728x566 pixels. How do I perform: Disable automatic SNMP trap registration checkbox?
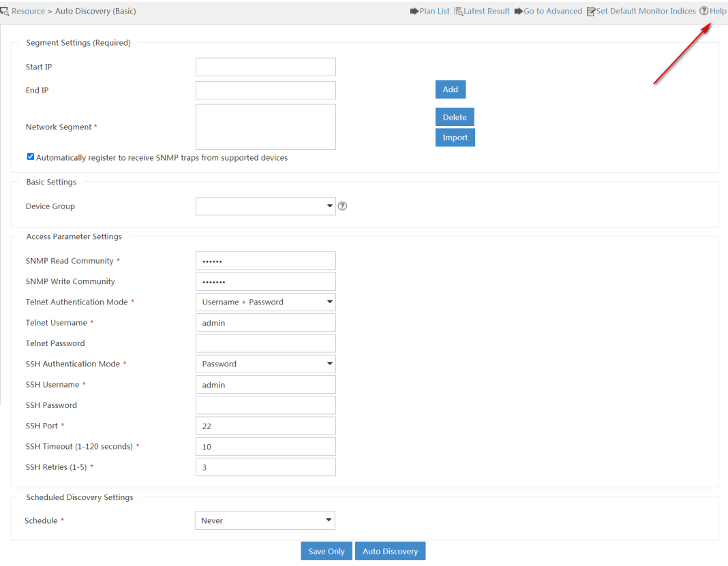click(31, 157)
